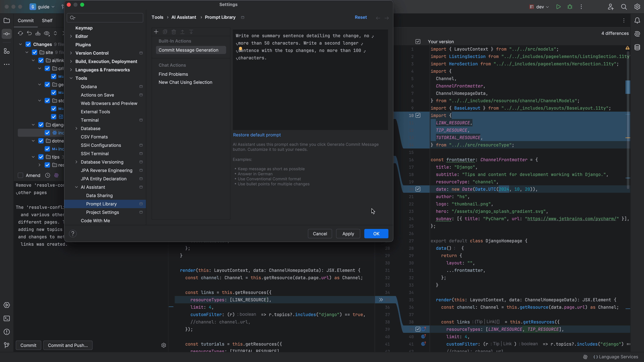Open the Terminal tool window icon
Screen dimensions: 644x362
pos(7,319)
